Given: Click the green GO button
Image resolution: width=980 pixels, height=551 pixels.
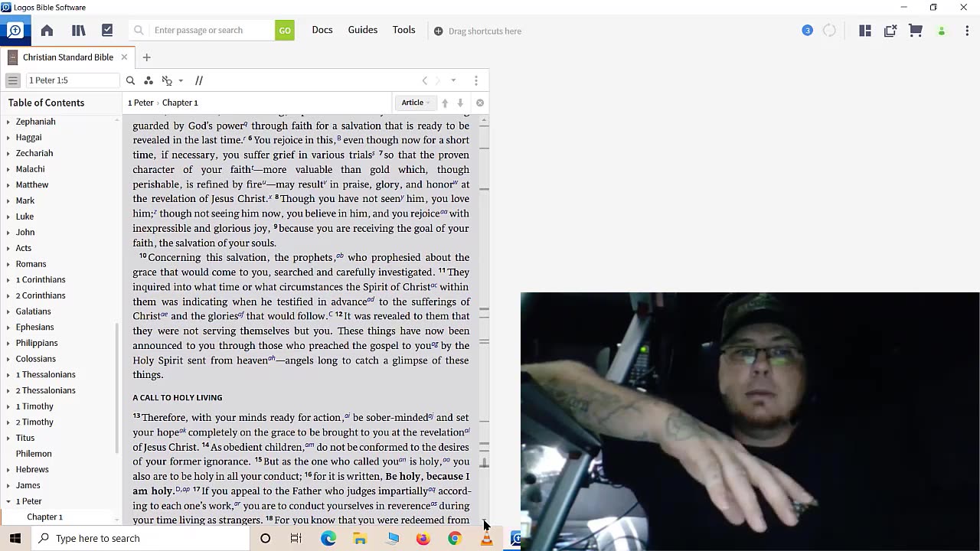Looking at the screenshot, I should pyautogui.click(x=285, y=31).
